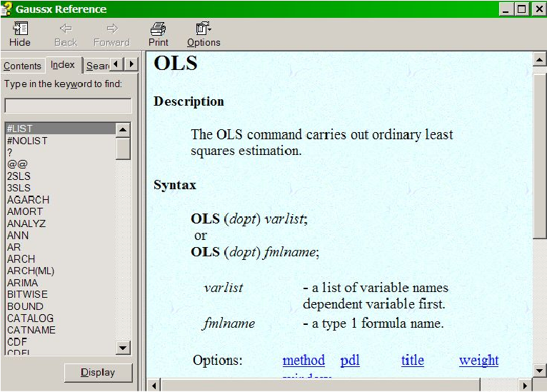Viewport: 547px width, 392px height.
Task: Click the Forward arrow toolbar icon
Action: pyautogui.click(x=111, y=34)
